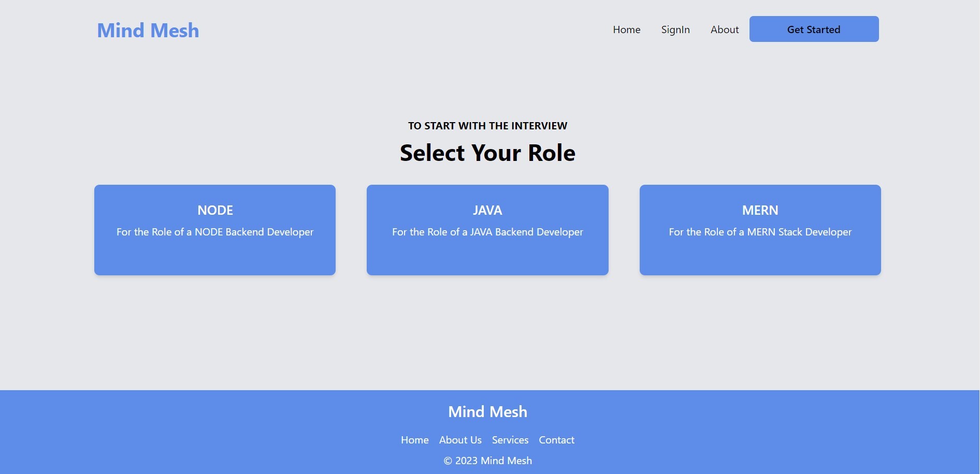980x474 pixels.
Task: Open the About Us footer link
Action: click(460, 440)
